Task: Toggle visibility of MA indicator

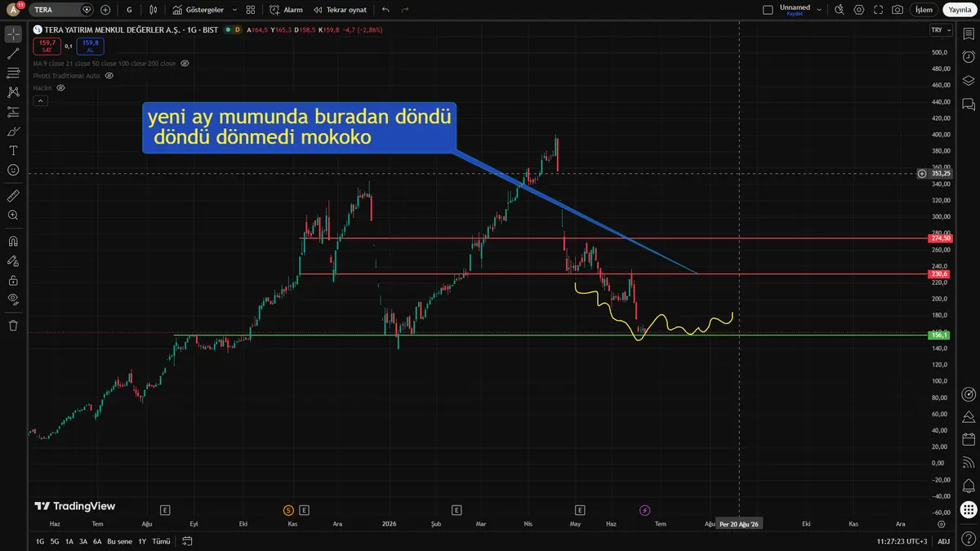Action: pos(185,63)
